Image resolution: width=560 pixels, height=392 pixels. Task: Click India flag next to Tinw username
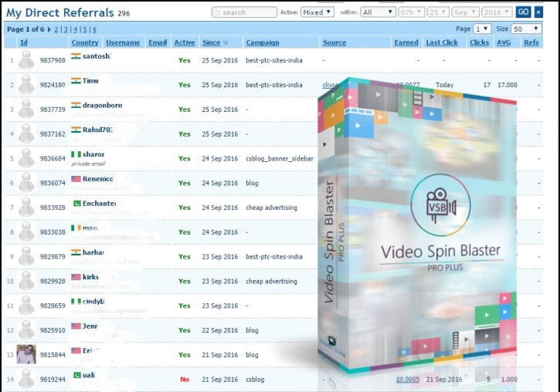pyautogui.click(x=76, y=80)
